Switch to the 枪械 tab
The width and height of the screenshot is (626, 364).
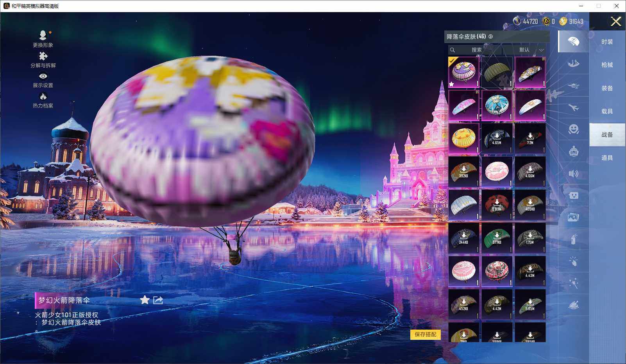[607, 65]
